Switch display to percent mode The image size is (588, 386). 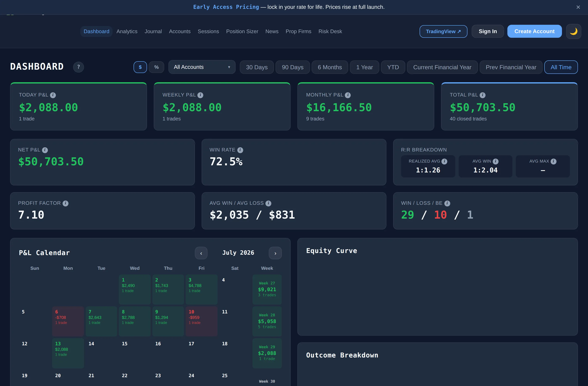pyautogui.click(x=156, y=67)
